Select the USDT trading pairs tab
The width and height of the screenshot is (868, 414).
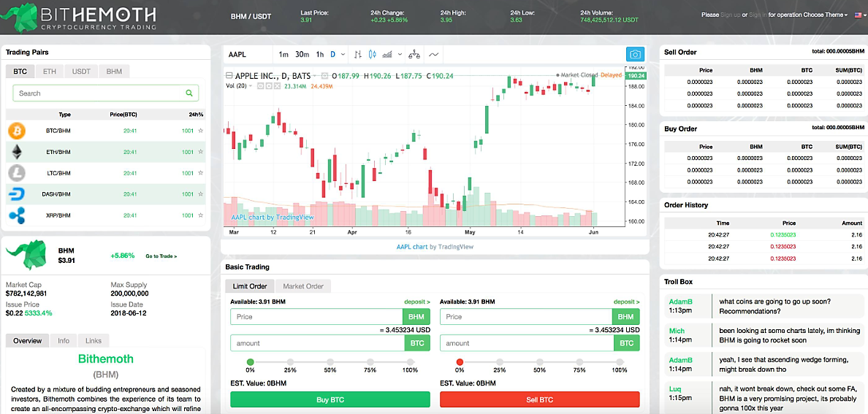pyautogui.click(x=81, y=72)
